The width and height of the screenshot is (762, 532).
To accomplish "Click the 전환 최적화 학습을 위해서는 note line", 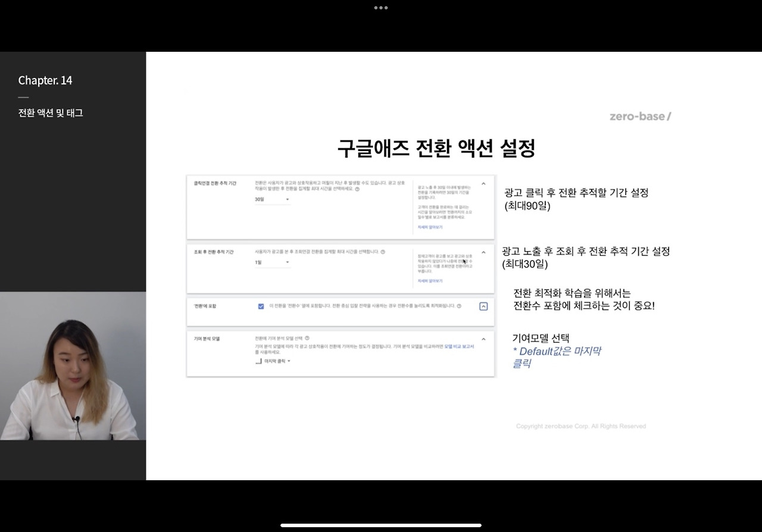I will click(571, 293).
